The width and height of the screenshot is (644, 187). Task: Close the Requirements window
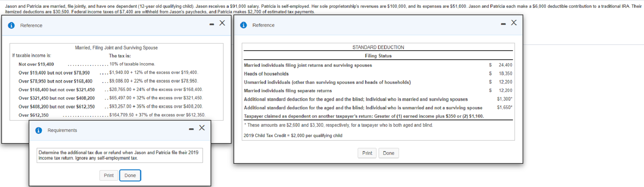point(202,128)
